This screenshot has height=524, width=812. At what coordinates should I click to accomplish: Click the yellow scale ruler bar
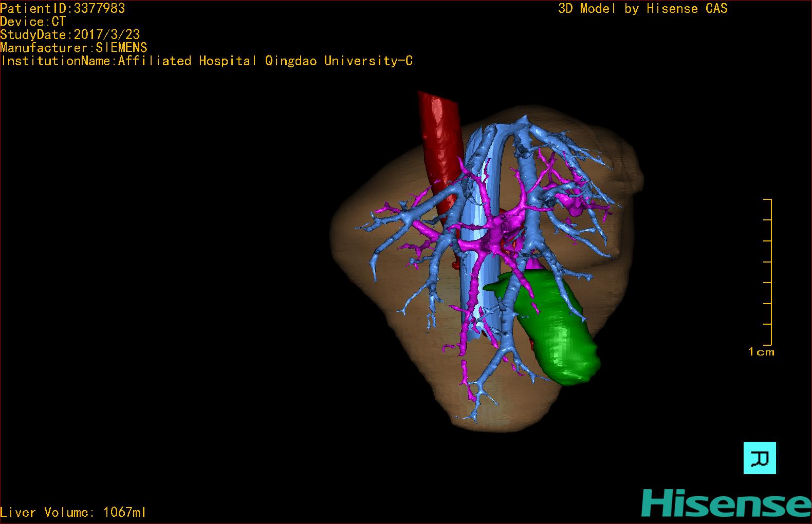click(770, 272)
